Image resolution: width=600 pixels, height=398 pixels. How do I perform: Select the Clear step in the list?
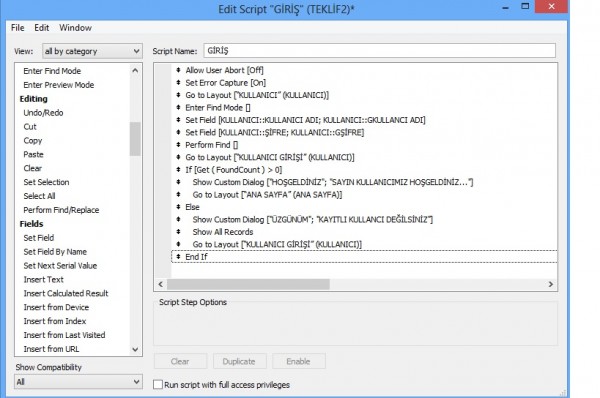pos(33,168)
